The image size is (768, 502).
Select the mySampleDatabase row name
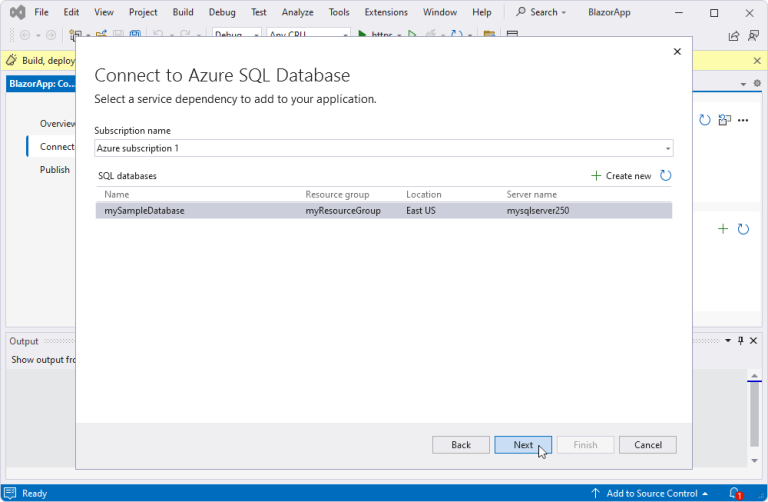click(x=144, y=211)
